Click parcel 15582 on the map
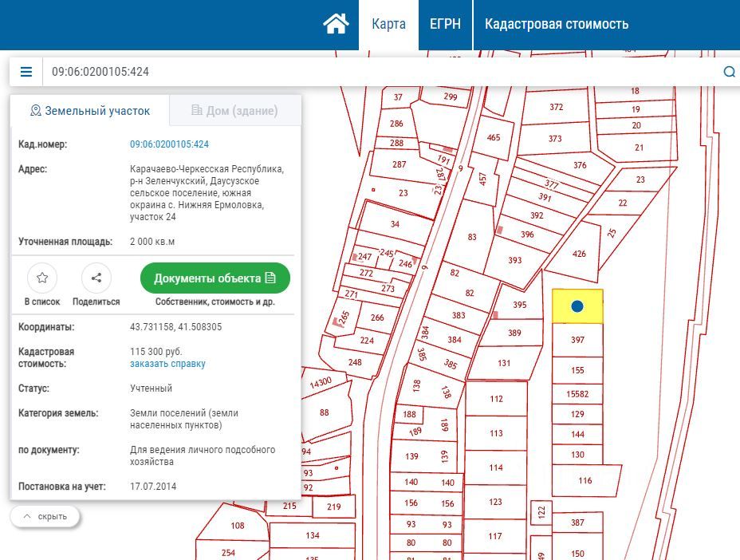The height and width of the screenshot is (560, 740). (577, 394)
